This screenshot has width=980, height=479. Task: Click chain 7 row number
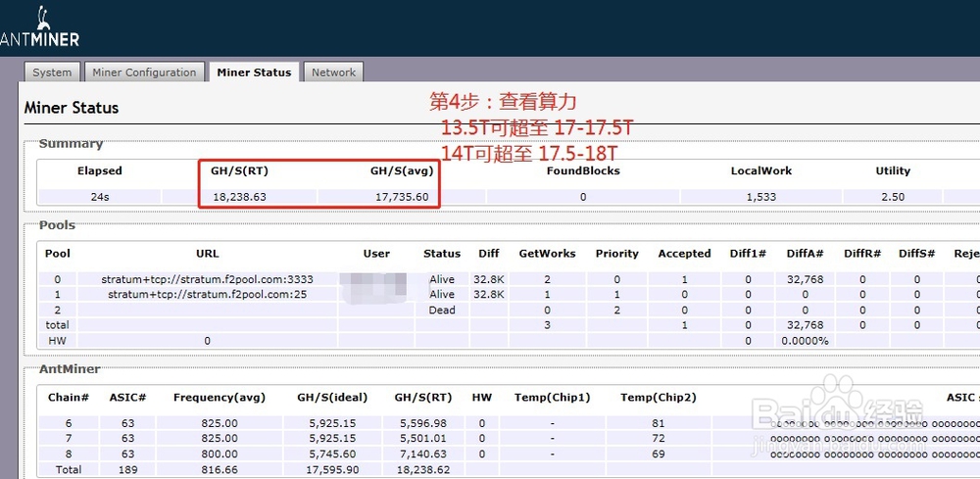tap(69, 439)
